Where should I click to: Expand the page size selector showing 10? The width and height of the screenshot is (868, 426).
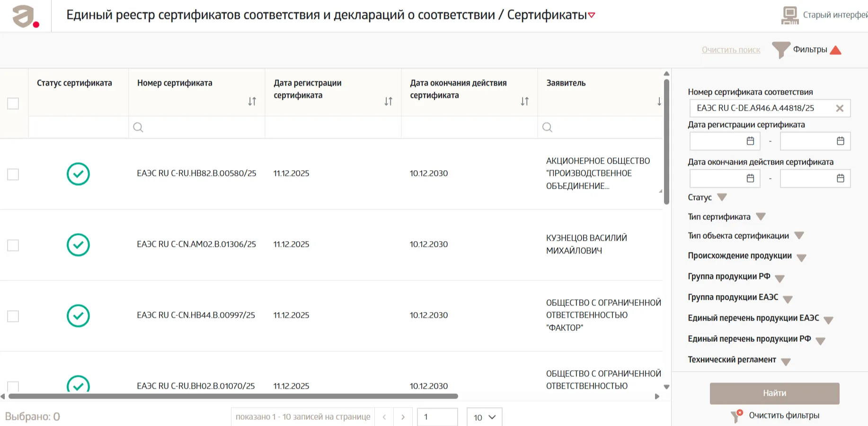point(484,417)
